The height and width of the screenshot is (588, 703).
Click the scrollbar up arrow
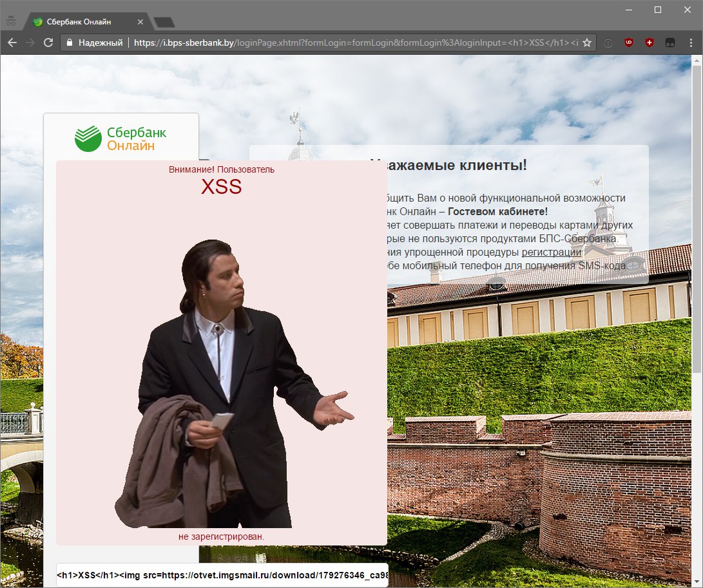697,60
